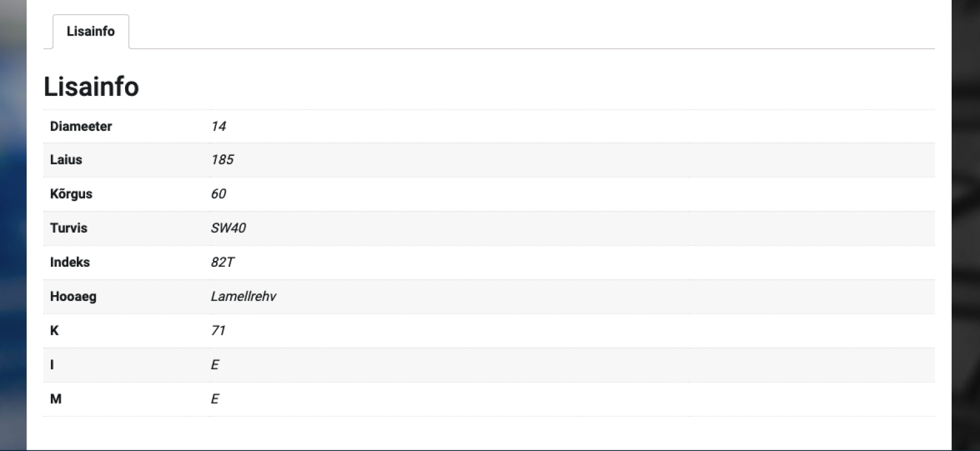This screenshot has height=451, width=980.
Task: Select the I row label
Action: (52, 365)
